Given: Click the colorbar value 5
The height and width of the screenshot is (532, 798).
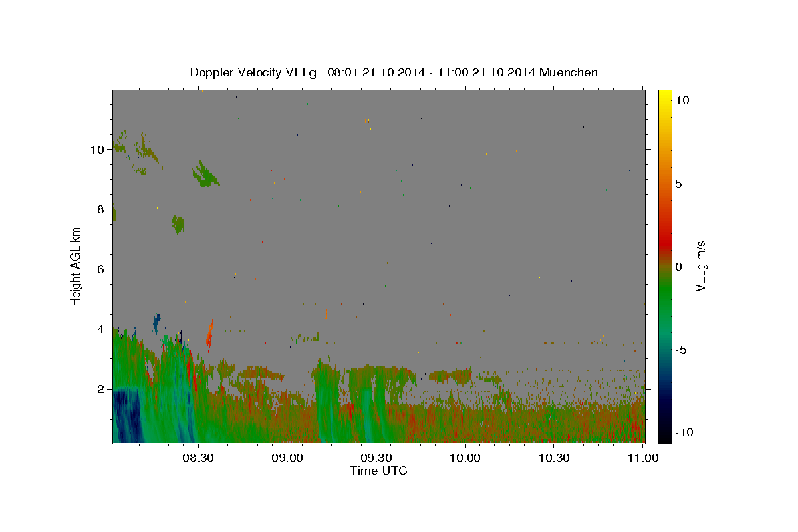Looking at the screenshot, I should pos(678,184).
